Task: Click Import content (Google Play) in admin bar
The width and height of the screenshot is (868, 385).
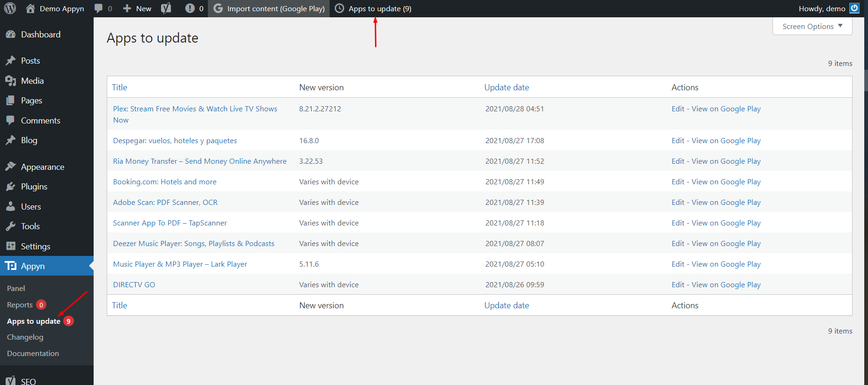Action: click(276, 8)
